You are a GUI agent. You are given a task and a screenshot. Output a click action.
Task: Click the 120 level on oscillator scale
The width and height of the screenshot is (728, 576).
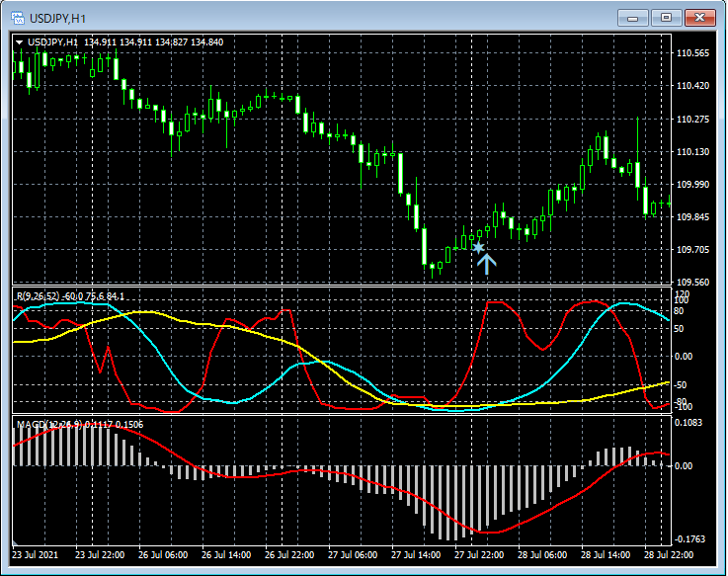pos(682,293)
